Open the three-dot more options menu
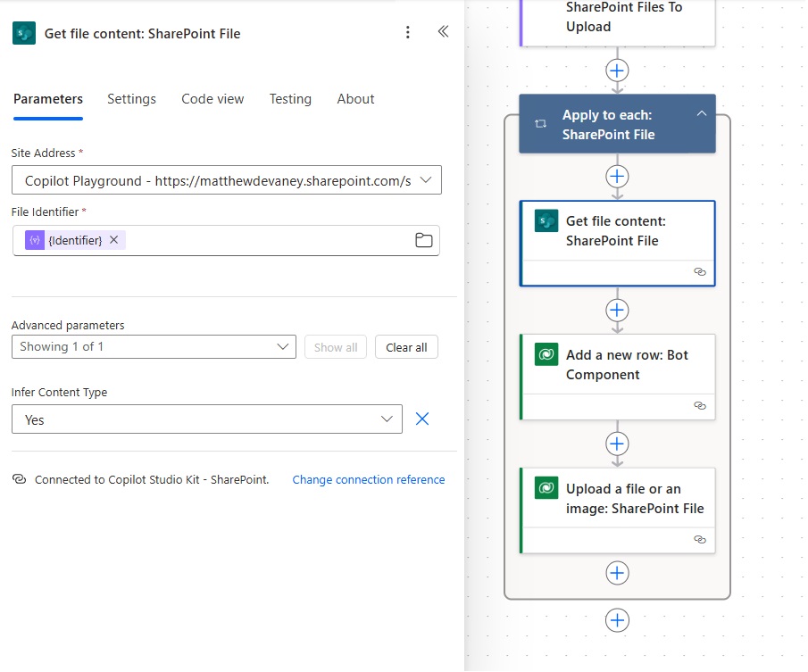808x672 pixels. click(408, 32)
